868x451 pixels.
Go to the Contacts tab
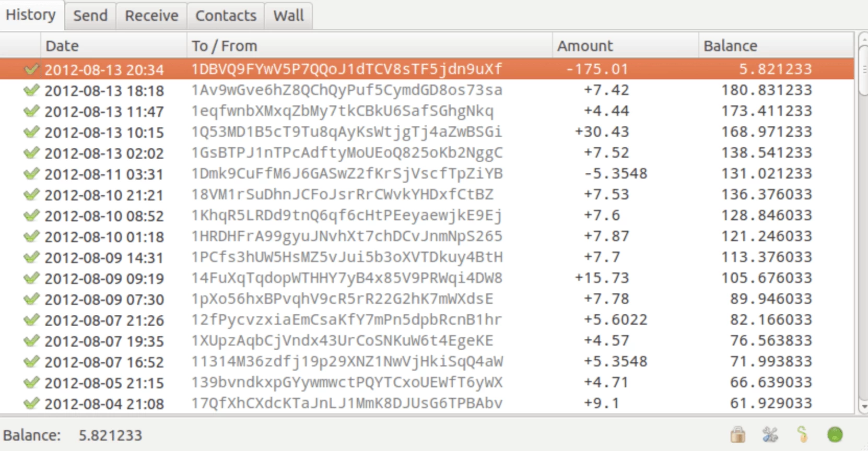pos(226,16)
